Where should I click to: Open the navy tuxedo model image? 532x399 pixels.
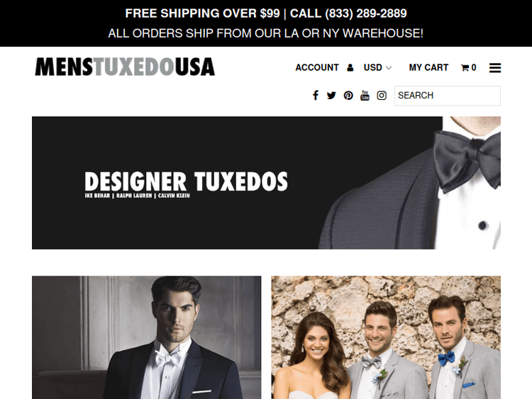147,337
